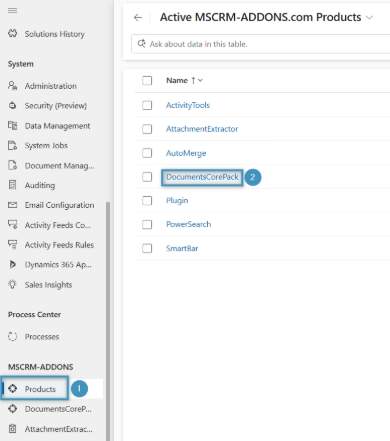
Task: Open the Name column dropdown chevron
Action: coord(200,80)
